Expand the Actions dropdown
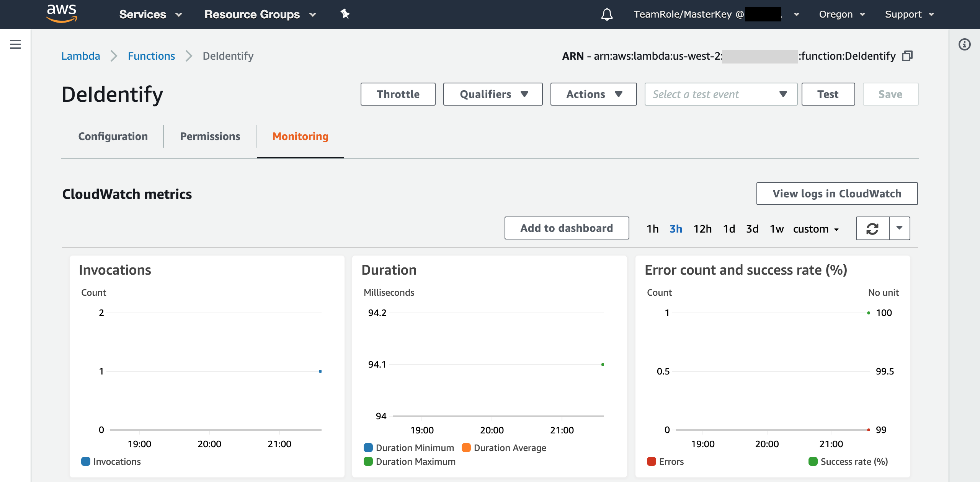980x482 pixels. click(594, 94)
